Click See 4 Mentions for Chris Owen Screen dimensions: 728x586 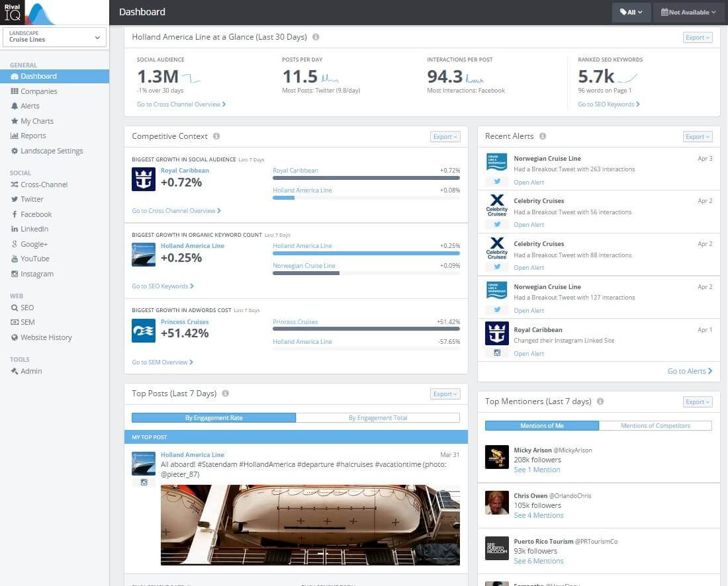tap(538, 515)
